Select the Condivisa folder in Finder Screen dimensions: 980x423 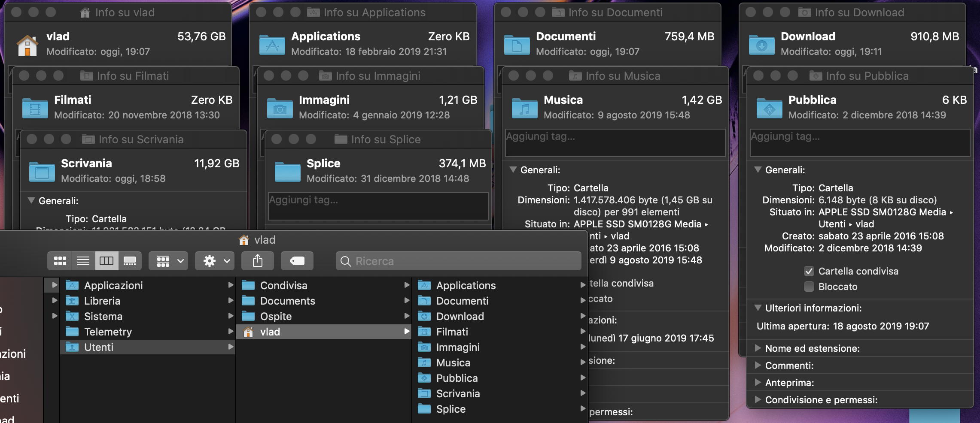tap(324, 285)
